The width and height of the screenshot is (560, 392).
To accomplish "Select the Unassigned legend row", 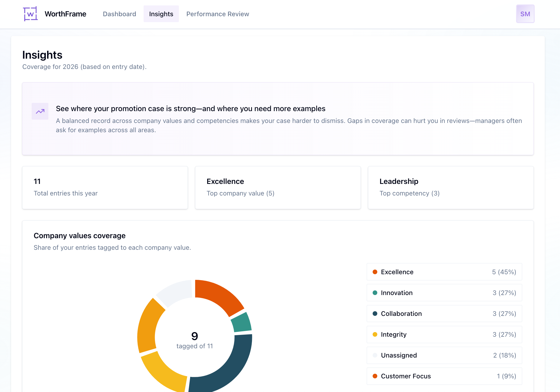I will tap(444, 355).
